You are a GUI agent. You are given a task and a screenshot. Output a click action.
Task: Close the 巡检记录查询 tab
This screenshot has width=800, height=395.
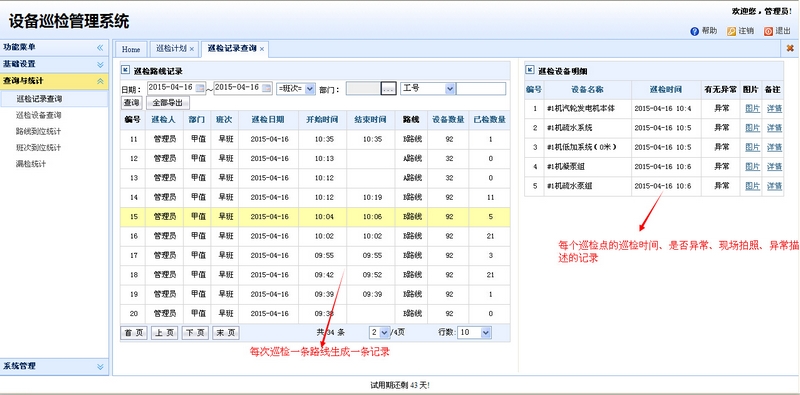click(262, 50)
